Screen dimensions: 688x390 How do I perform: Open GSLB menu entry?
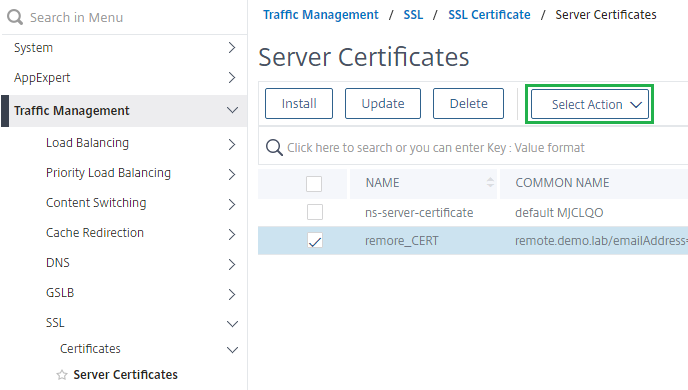[x=60, y=293]
